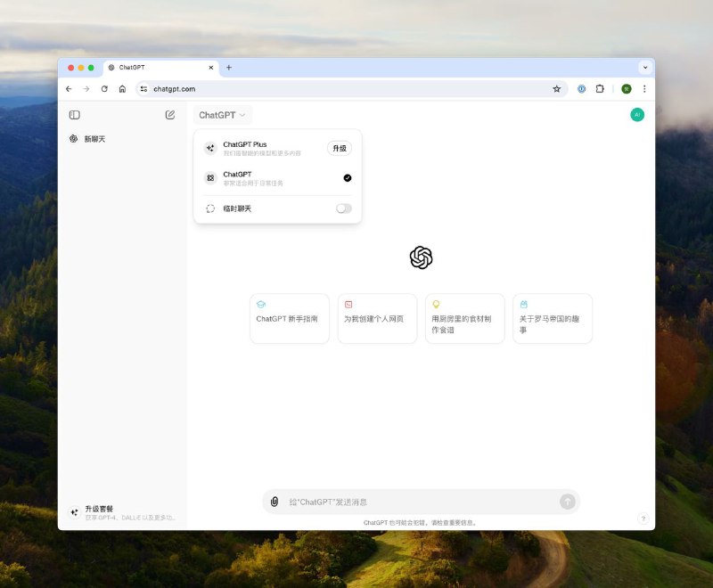Click the 临时聊天 dashed circle icon
The width and height of the screenshot is (713, 588).
[x=210, y=208]
